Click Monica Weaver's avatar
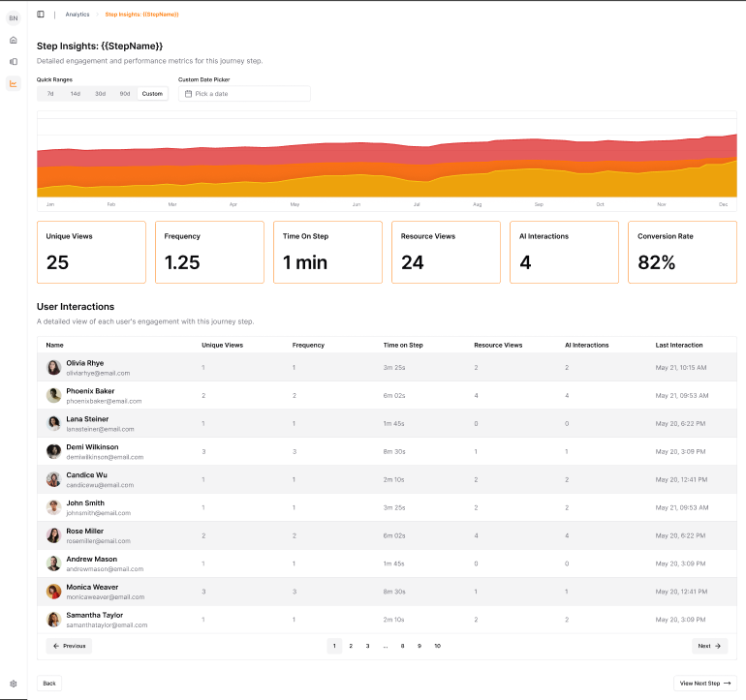The height and width of the screenshot is (700, 746). [x=53, y=592]
